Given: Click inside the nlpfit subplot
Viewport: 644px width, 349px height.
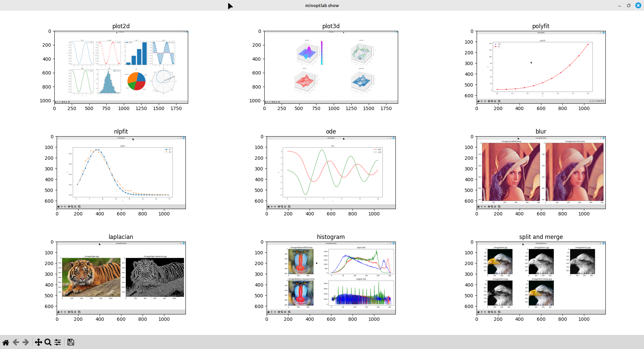Looking at the screenshot, I should (121, 172).
